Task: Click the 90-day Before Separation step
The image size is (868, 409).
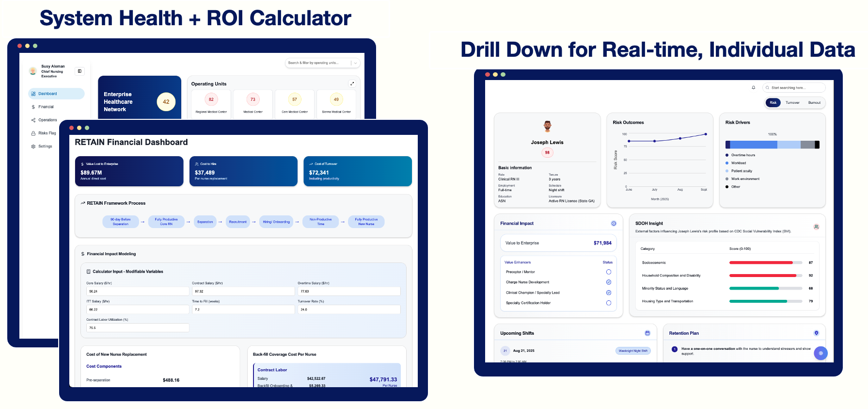Action: tap(121, 222)
